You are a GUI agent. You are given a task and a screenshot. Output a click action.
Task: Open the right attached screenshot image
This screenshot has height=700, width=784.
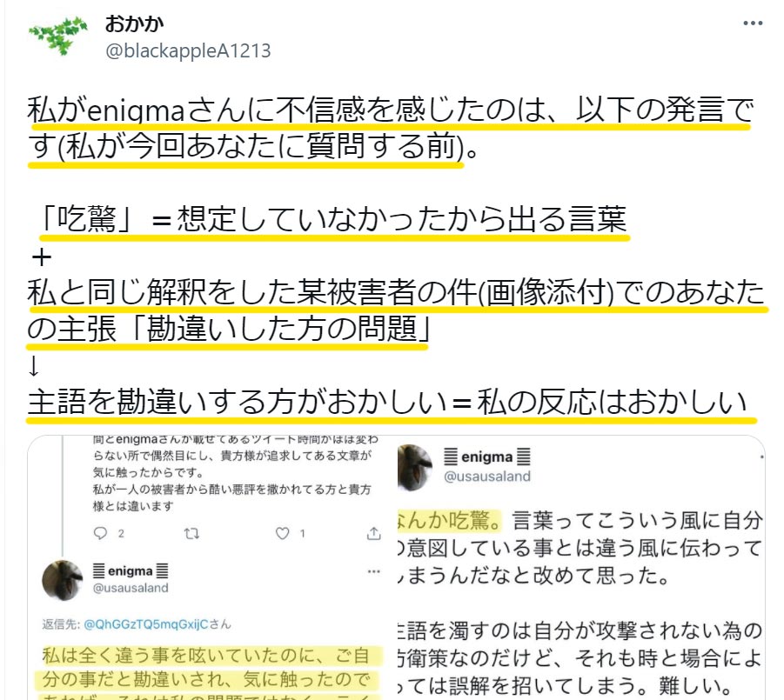click(x=581, y=568)
